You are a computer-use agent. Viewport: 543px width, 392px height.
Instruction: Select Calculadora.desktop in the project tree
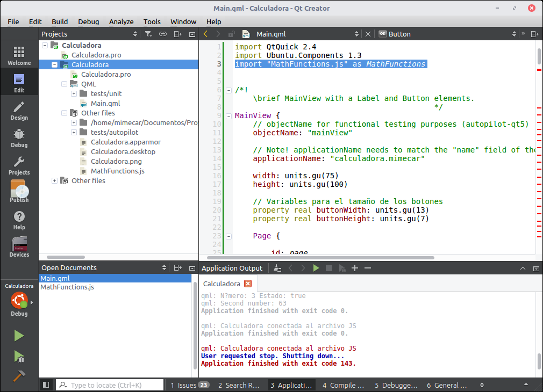point(123,152)
